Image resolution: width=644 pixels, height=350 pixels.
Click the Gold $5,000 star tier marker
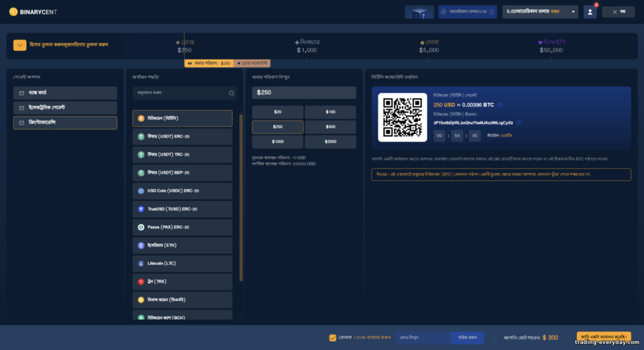click(429, 46)
